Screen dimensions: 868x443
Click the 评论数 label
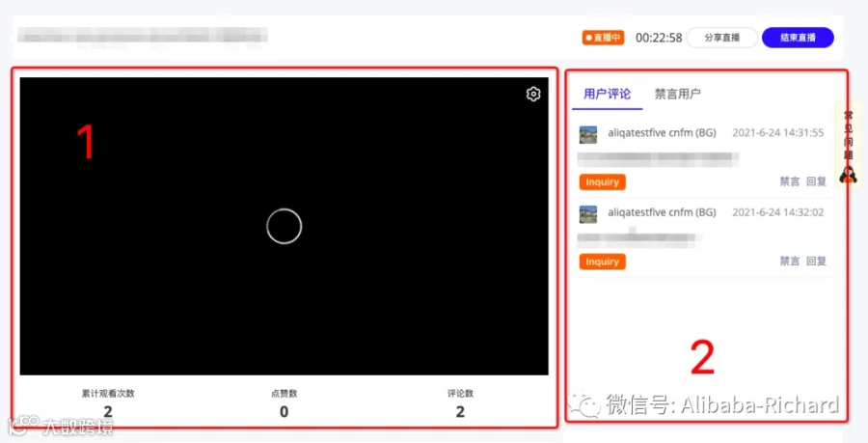[x=460, y=394]
